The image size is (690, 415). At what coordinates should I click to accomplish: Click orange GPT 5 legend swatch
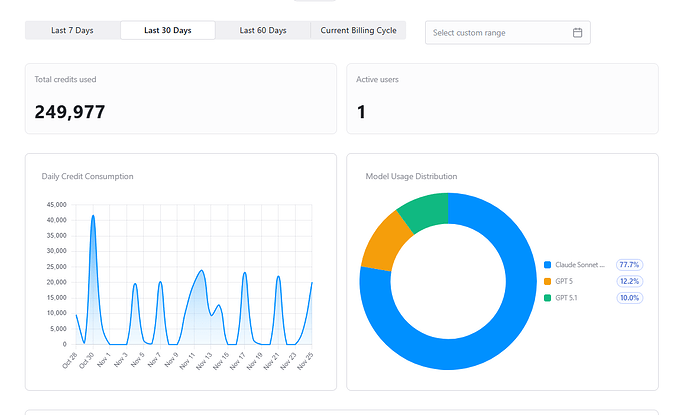click(547, 282)
